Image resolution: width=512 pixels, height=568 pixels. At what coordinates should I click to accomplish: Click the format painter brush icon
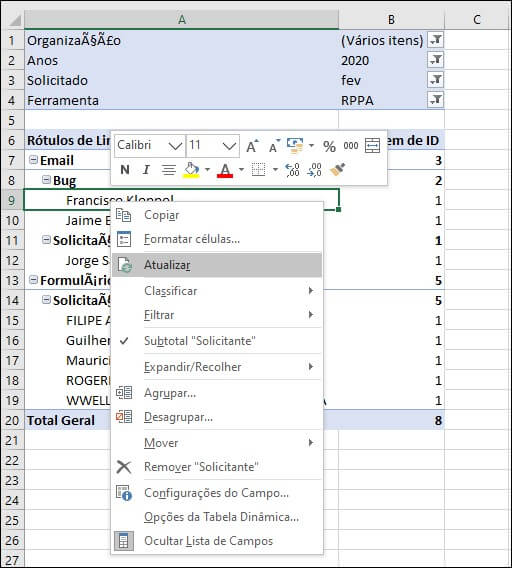click(x=337, y=170)
